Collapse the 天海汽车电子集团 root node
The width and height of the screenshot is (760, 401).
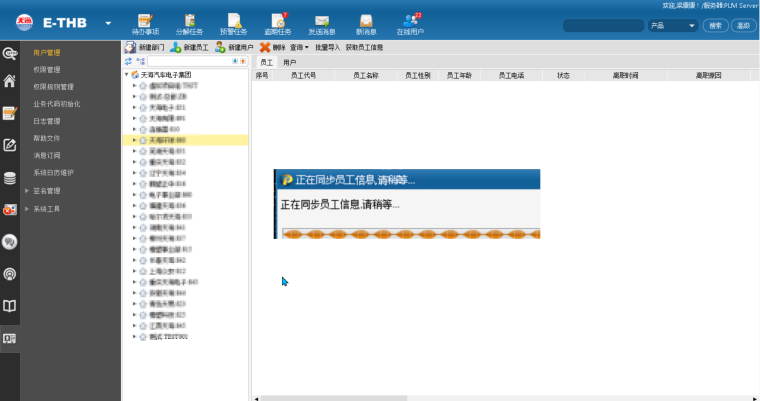[126, 75]
